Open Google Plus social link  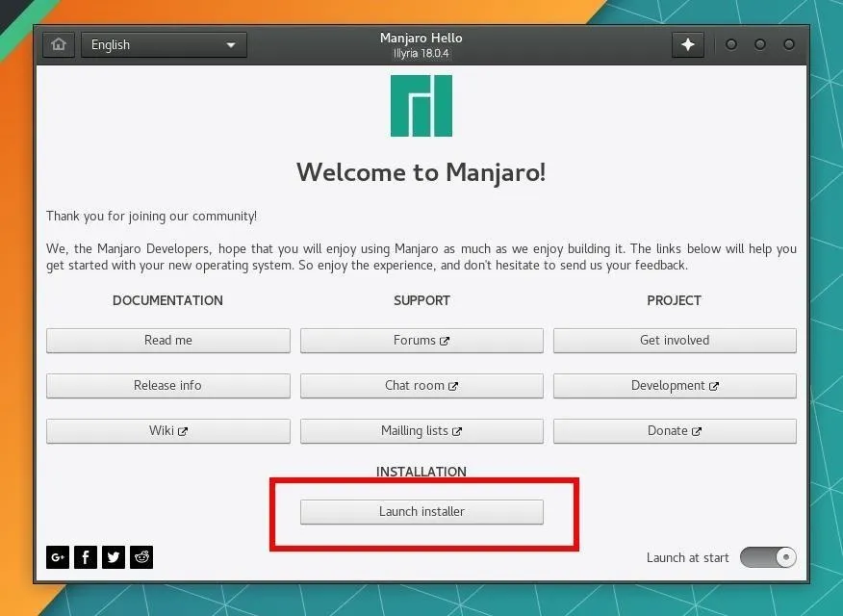[58, 557]
